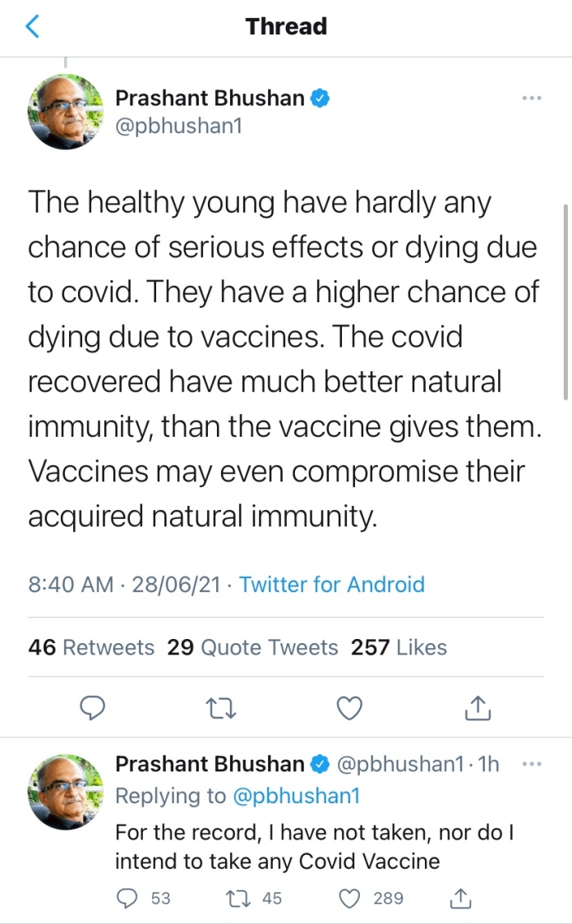
Task: Comment on the reply tweet with 53 replies
Action: click(127, 898)
